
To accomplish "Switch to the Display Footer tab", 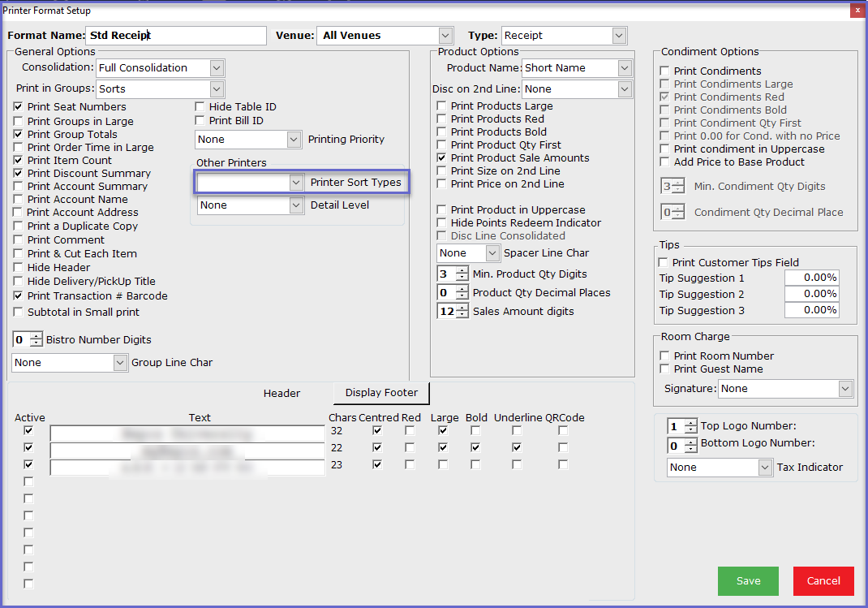I will pos(381,393).
